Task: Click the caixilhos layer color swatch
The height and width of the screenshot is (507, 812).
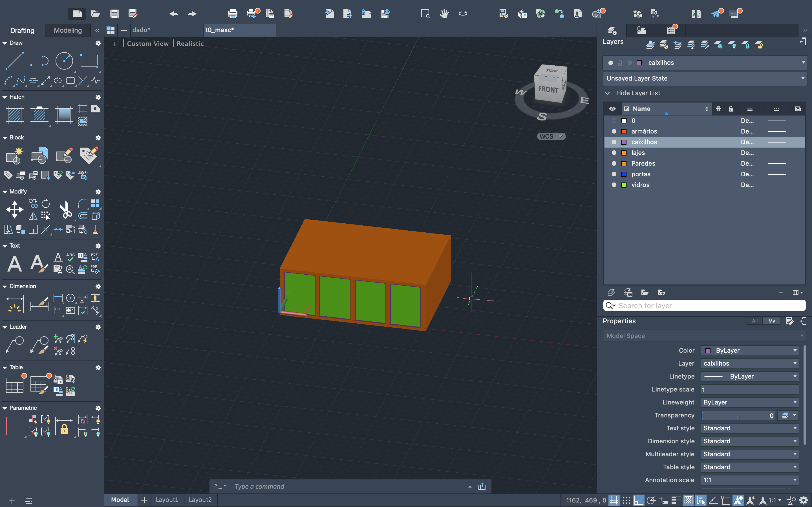Action: [x=624, y=142]
